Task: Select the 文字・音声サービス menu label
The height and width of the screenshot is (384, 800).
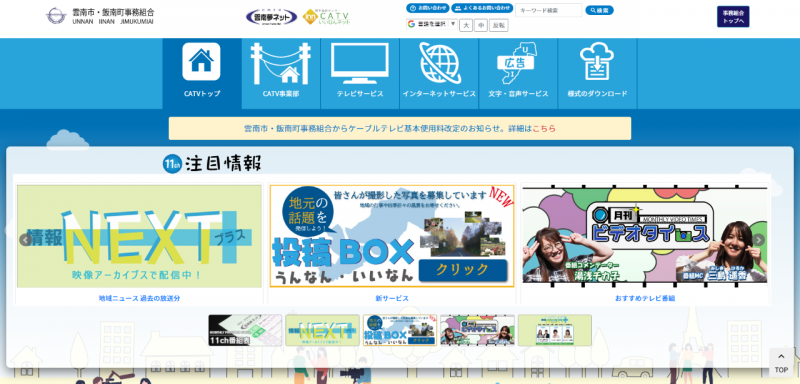Action: [x=518, y=94]
